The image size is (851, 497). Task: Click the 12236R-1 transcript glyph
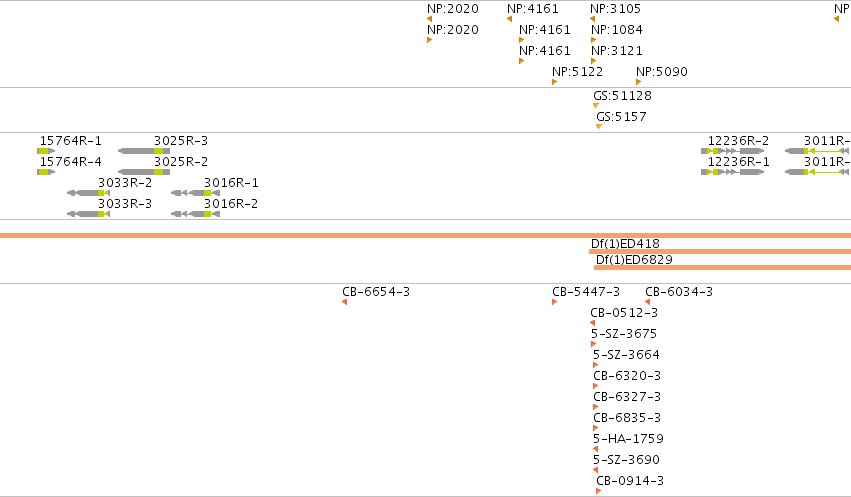(x=733, y=172)
